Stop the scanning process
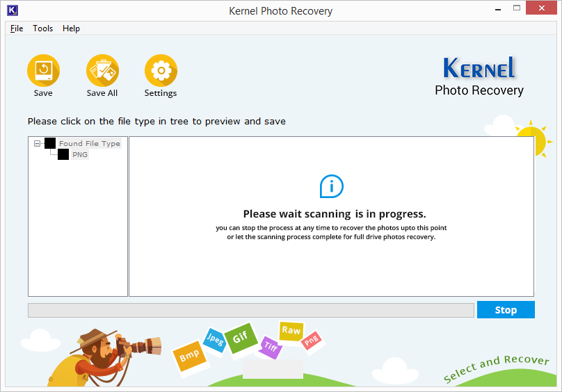Image resolution: width=562 pixels, height=392 pixels. coord(506,309)
